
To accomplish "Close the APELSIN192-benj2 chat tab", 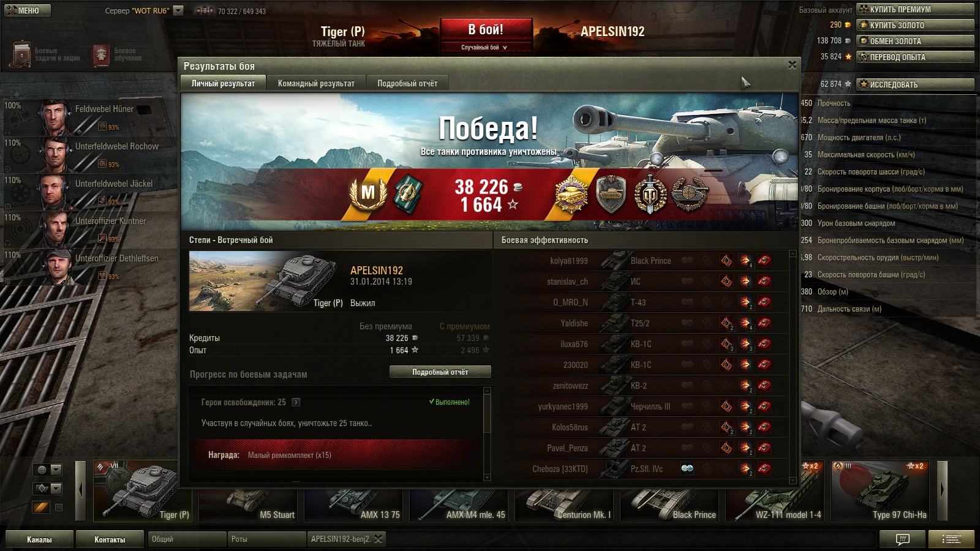I will pos(378,539).
